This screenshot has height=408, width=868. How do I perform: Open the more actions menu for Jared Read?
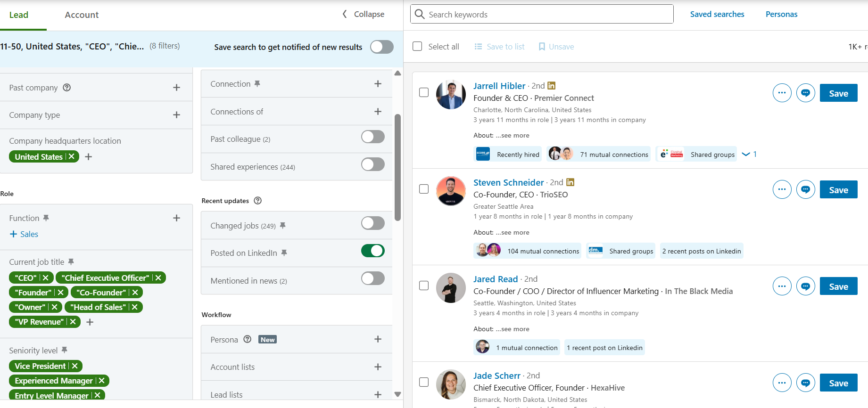(782, 286)
